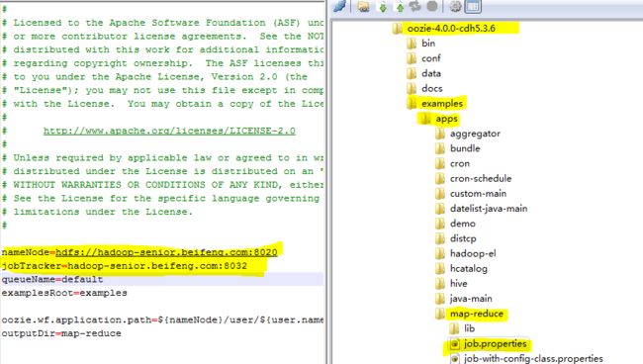Select the java-main folder
The image size is (643, 364).
tap(471, 299)
